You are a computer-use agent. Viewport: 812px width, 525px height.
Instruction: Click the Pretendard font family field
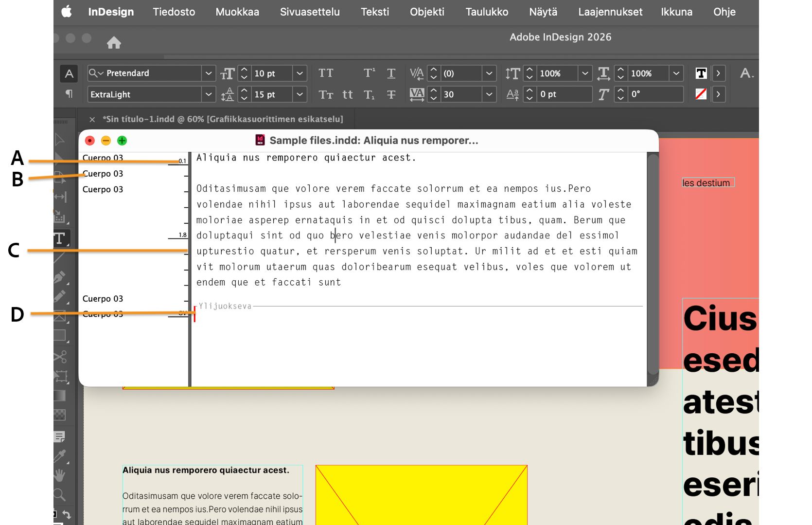point(144,73)
